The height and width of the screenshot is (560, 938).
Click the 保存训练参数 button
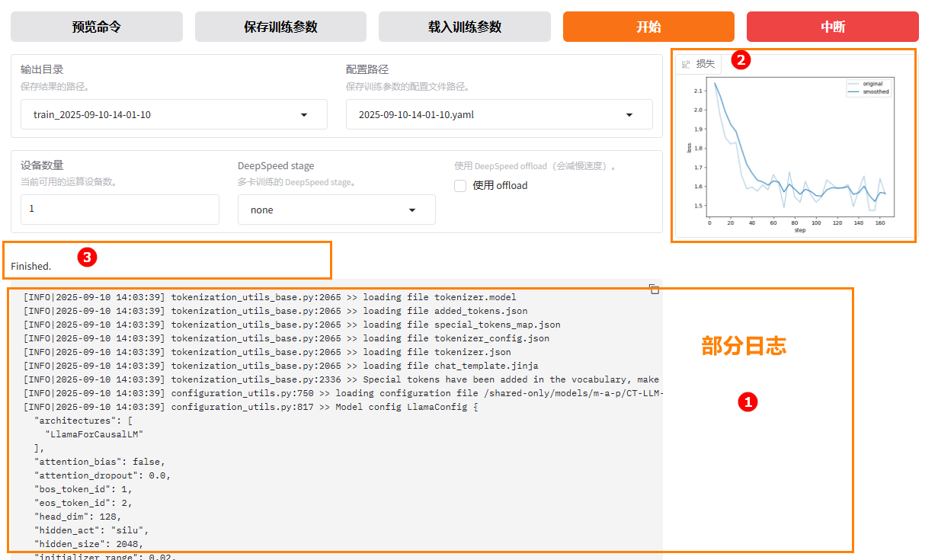pyautogui.click(x=280, y=27)
